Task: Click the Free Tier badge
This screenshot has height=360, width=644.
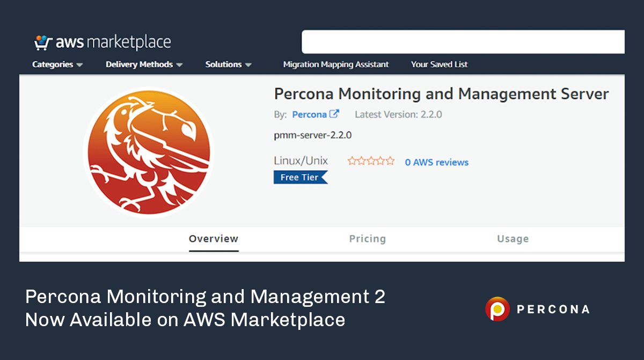Action: click(301, 177)
